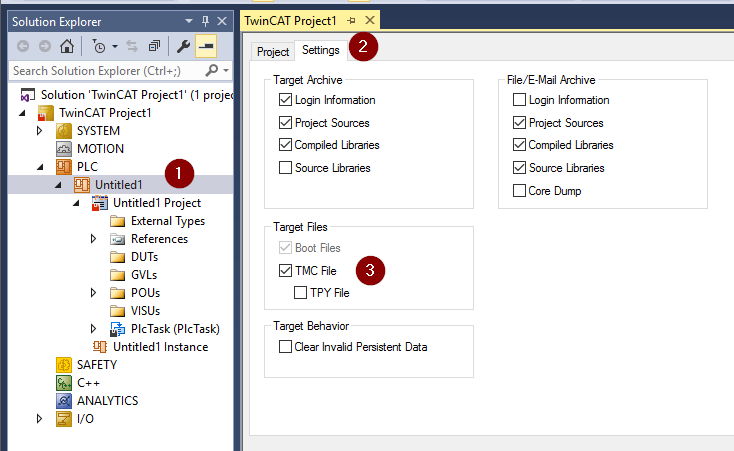734x451 pixels.
Task: Enable Clear Invalid Persistent Data
Action: click(x=285, y=347)
